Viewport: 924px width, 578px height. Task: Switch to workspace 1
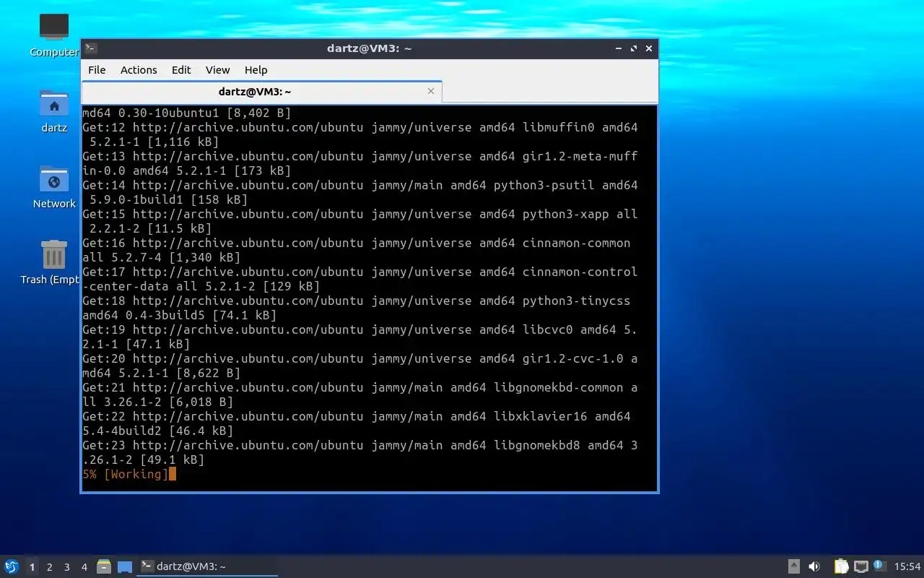click(x=32, y=567)
